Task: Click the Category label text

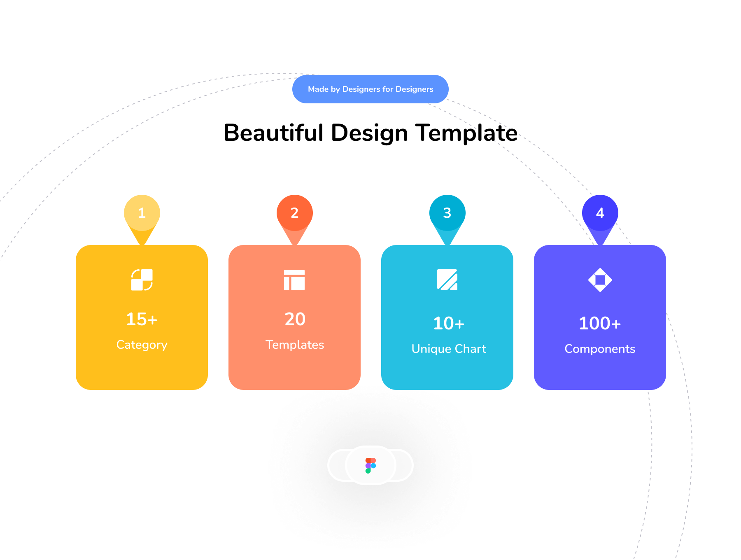Action: click(x=142, y=345)
